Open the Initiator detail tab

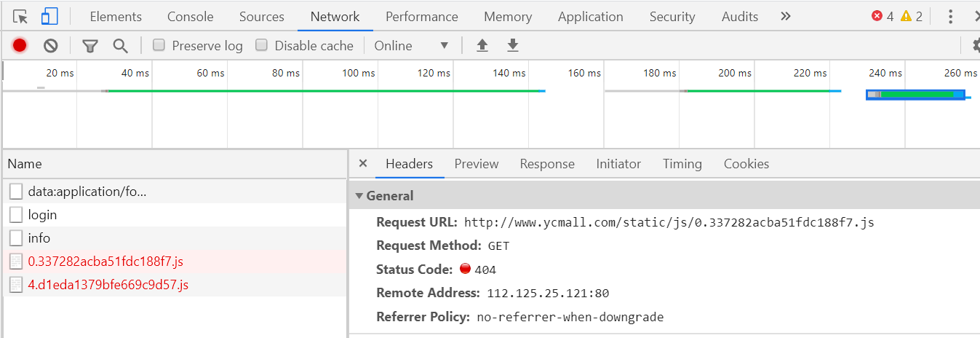(618, 164)
